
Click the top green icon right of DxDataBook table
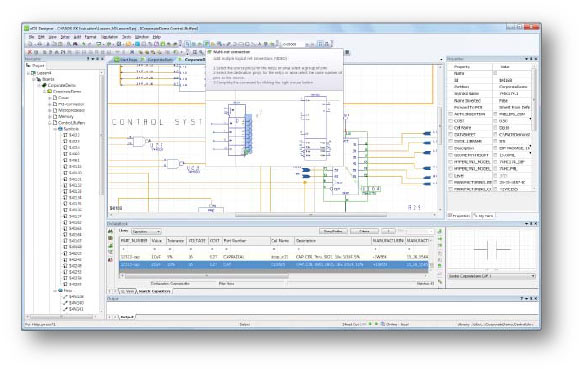[440, 231]
